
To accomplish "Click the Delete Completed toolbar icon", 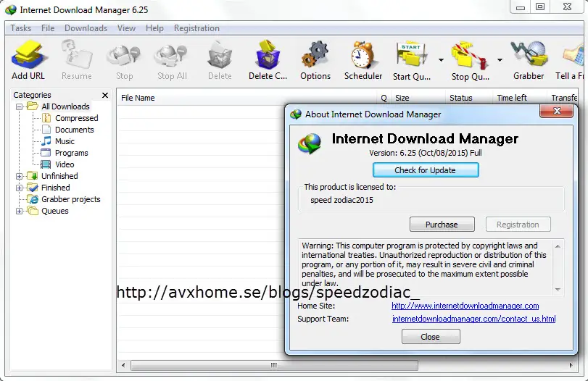I will click(x=268, y=60).
